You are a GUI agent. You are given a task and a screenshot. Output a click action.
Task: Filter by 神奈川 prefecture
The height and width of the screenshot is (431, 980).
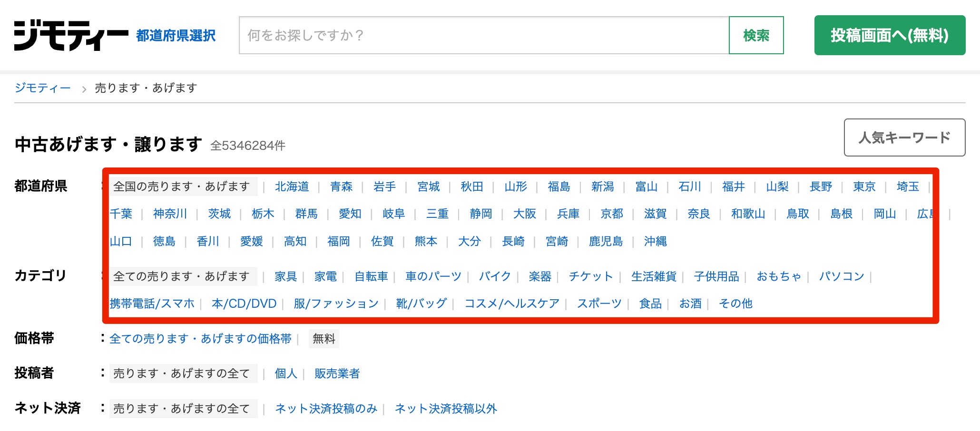pyautogui.click(x=170, y=214)
